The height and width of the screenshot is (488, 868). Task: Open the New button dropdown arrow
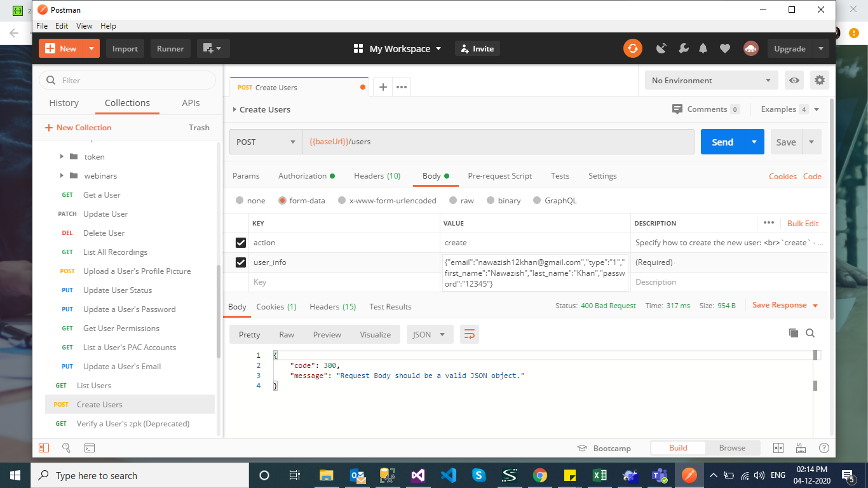click(x=92, y=48)
